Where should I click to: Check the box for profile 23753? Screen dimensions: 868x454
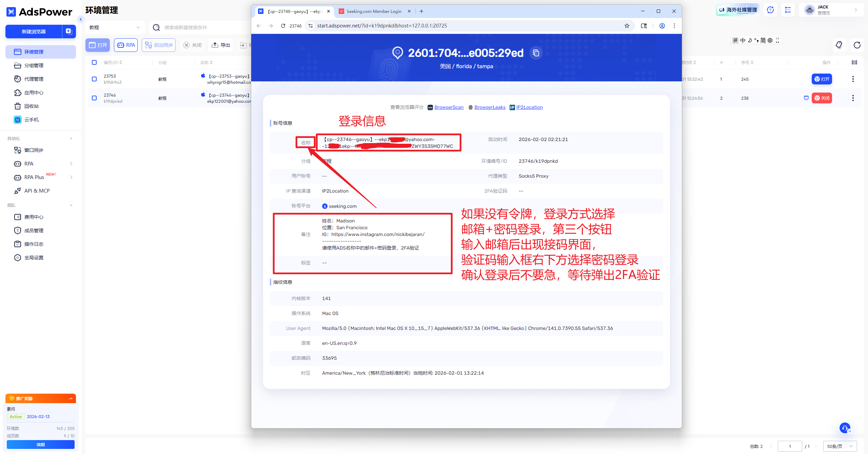click(94, 79)
